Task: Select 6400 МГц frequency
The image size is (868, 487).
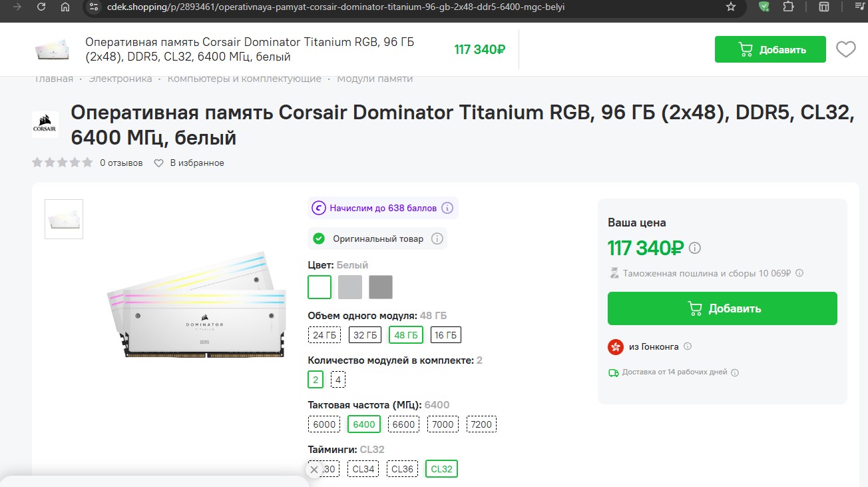Action: (364, 424)
